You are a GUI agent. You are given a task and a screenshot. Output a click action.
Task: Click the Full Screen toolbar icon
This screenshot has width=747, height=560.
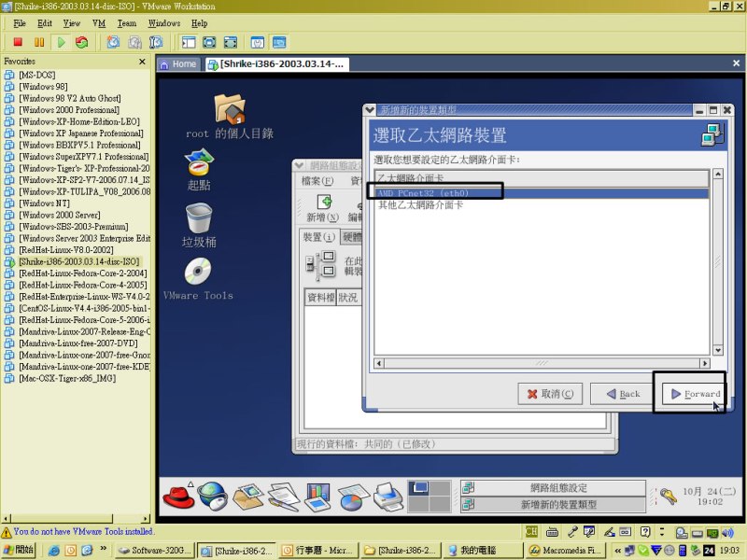[209, 42]
